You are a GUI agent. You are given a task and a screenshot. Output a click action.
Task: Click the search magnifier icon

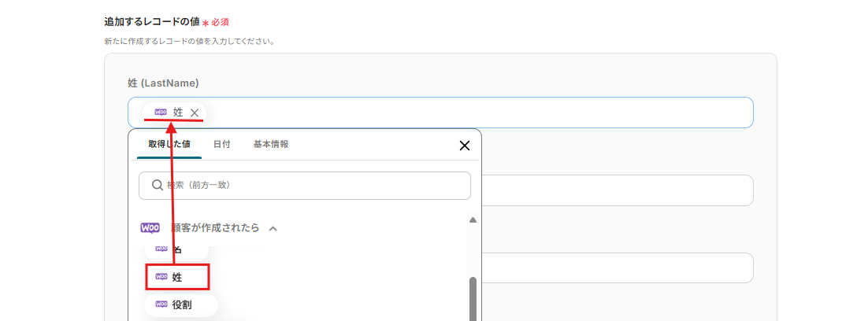[157, 186]
